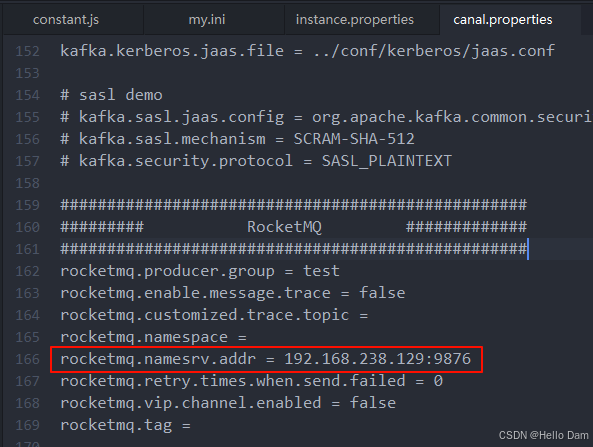Click the sasl demo comment

(x=112, y=95)
